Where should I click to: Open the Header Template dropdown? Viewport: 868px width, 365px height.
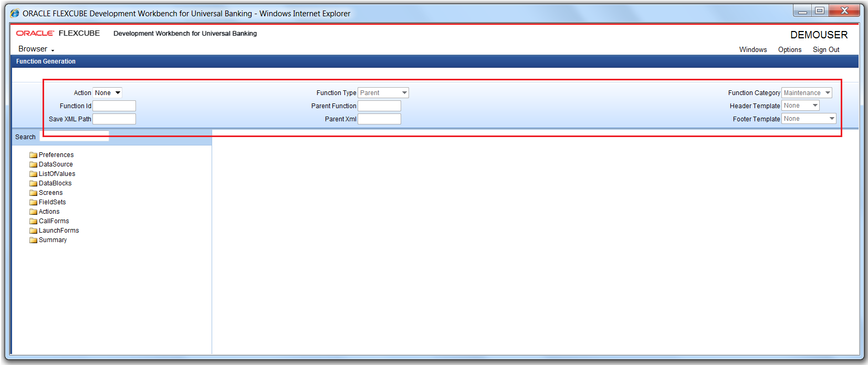point(800,106)
